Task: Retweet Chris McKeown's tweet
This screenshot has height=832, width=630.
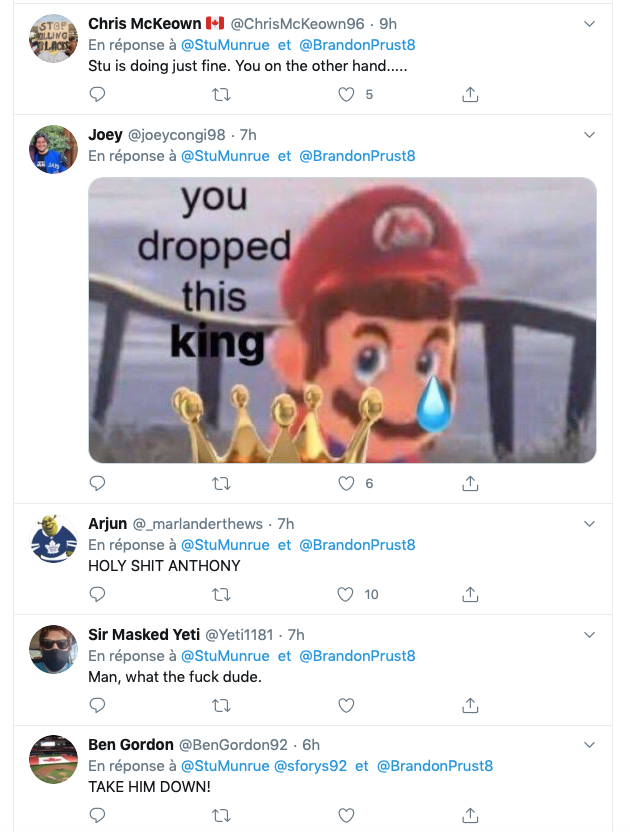Action: [222, 95]
